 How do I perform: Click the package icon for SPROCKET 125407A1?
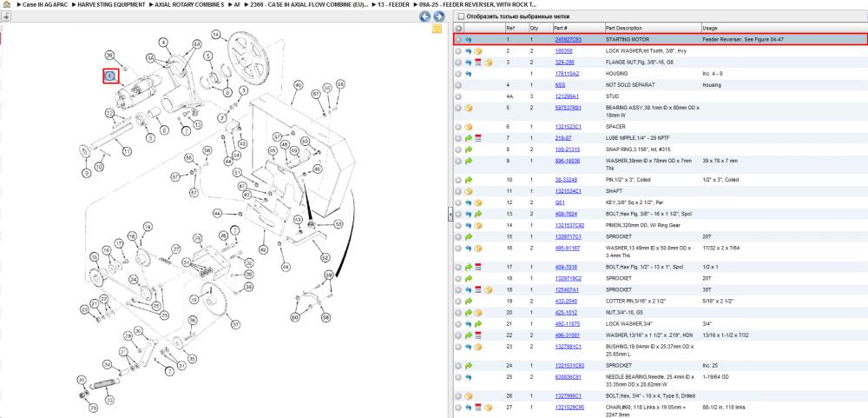488,290
